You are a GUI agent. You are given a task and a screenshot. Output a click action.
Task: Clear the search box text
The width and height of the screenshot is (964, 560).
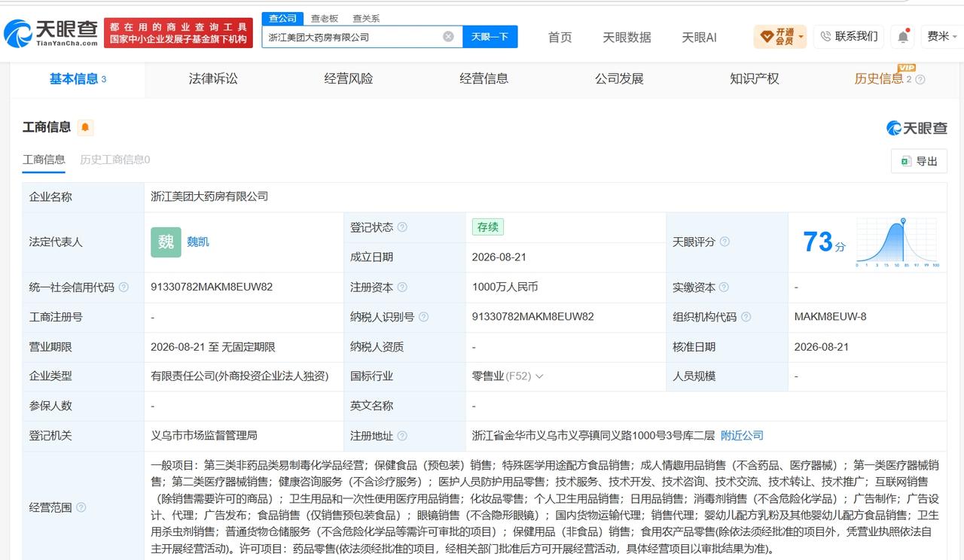pos(448,36)
